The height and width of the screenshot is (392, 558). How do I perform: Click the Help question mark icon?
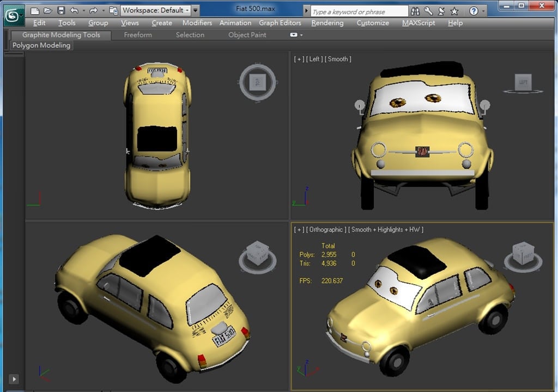(x=474, y=10)
